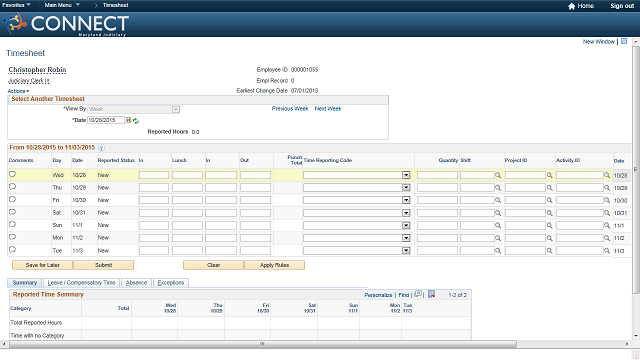Click the first In field for Thu 10/29
Viewport: 640px width, 360px height.
[154, 188]
